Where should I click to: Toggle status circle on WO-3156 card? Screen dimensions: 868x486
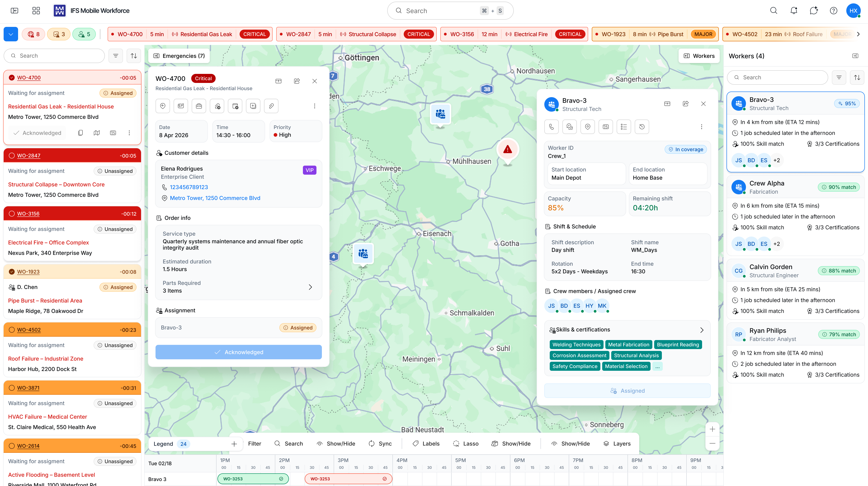[12, 214]
